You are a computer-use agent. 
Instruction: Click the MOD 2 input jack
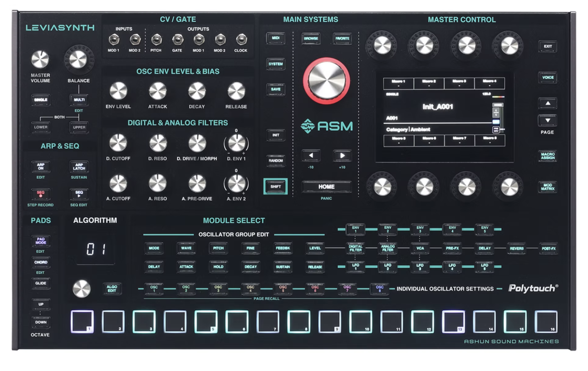[135, 40]
